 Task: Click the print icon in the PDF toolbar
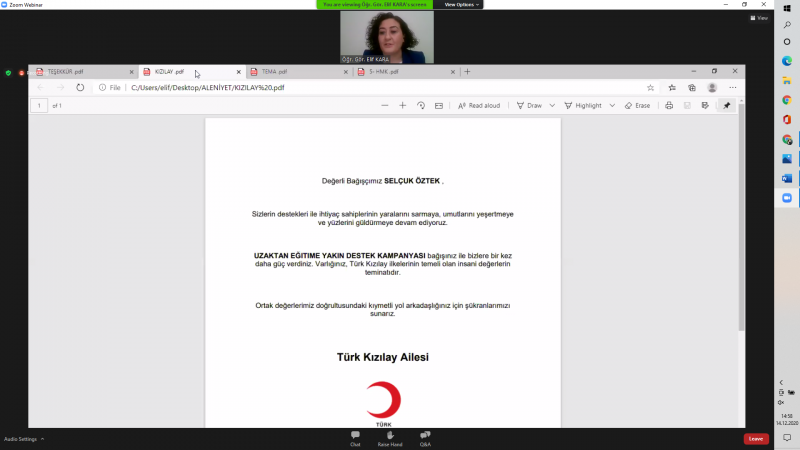coord(669,105)
